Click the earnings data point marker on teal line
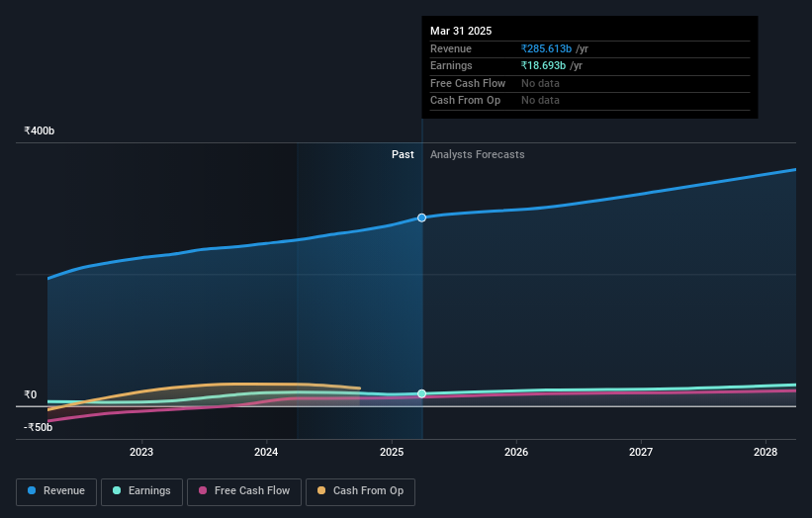Image resolution: width=812 pixels, height=518 pixels. pos(421,393)
